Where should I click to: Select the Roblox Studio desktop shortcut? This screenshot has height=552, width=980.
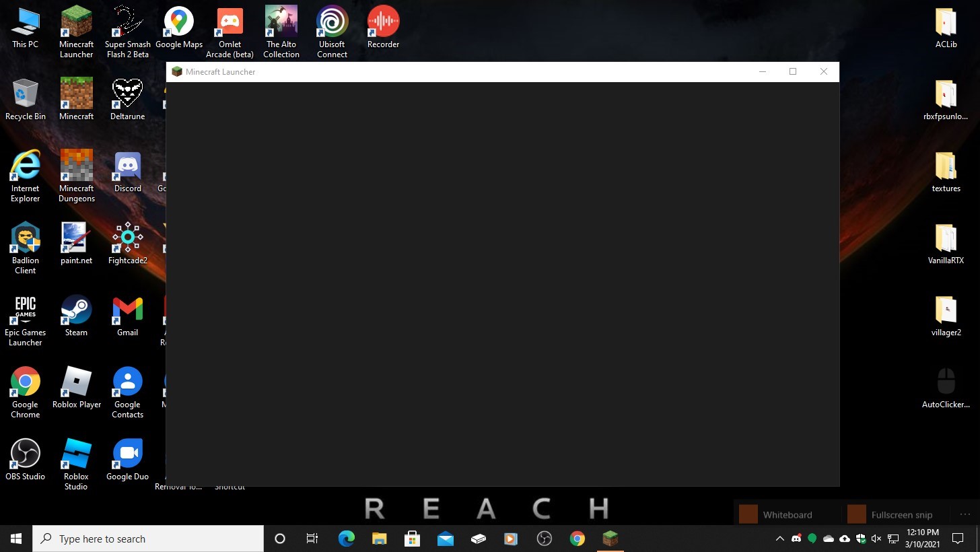76,464
